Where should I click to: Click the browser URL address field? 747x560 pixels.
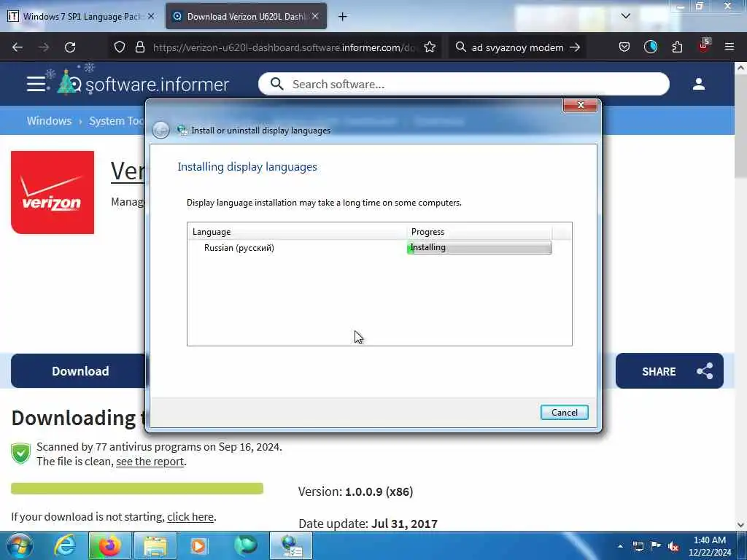pyautogui.click(x=284, y=47)
